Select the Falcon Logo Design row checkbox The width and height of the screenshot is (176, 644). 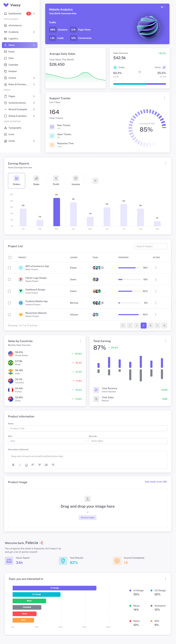click(x=10, y=279)
